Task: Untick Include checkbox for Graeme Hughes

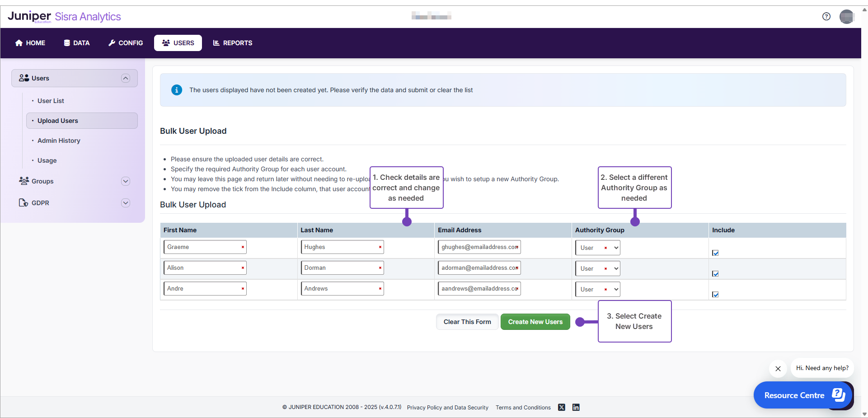Action: pos(715,253)
